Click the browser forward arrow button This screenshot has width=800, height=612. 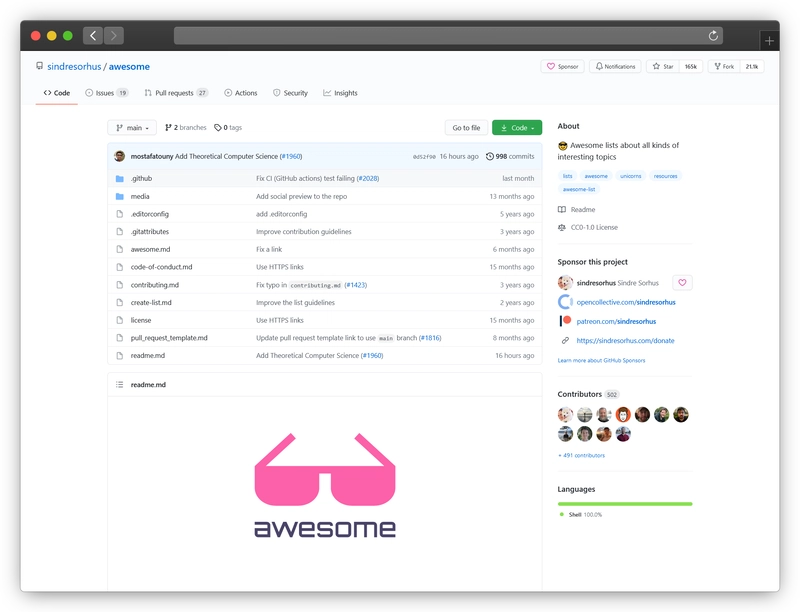114,36
